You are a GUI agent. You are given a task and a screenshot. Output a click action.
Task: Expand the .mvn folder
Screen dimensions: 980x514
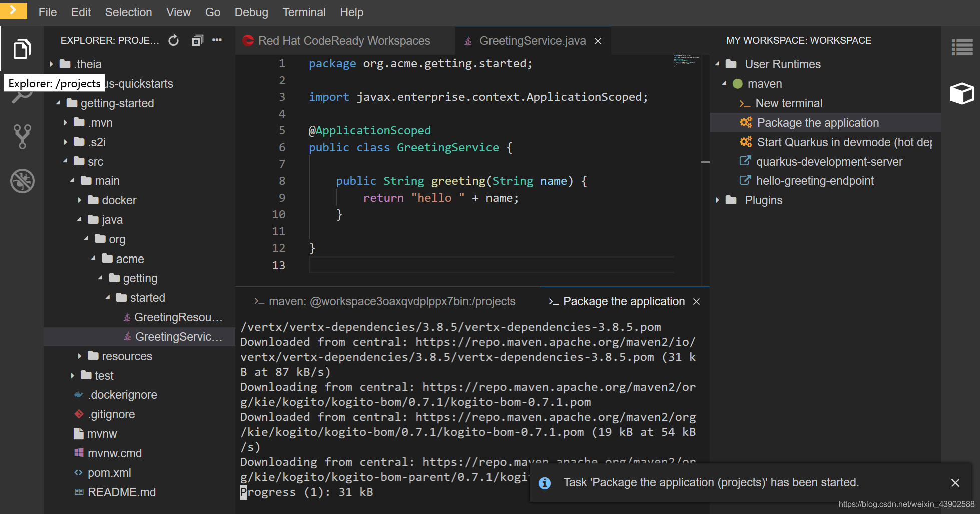click(65, 123)
